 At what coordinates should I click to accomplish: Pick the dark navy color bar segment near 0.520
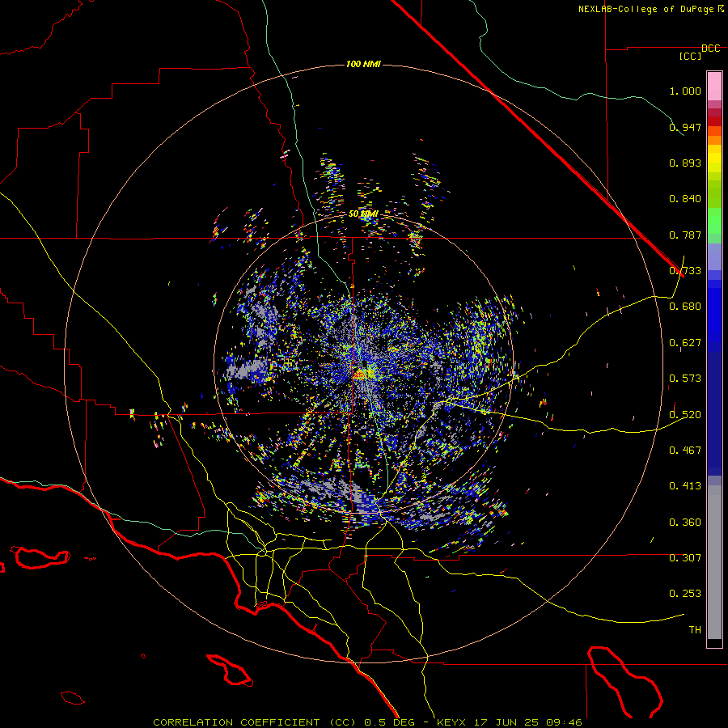pos(714,413)
